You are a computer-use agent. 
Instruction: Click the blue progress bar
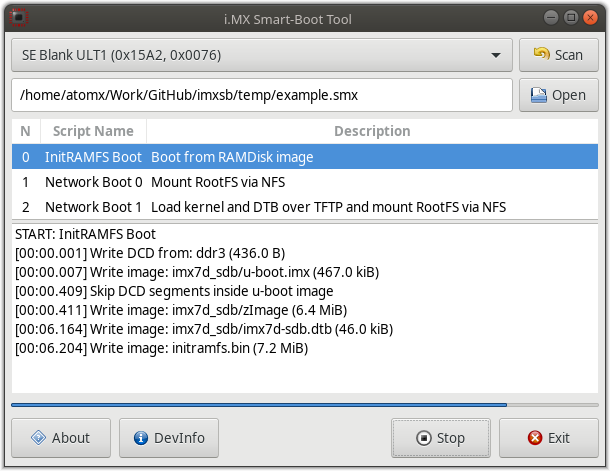(x=305, y=405)
